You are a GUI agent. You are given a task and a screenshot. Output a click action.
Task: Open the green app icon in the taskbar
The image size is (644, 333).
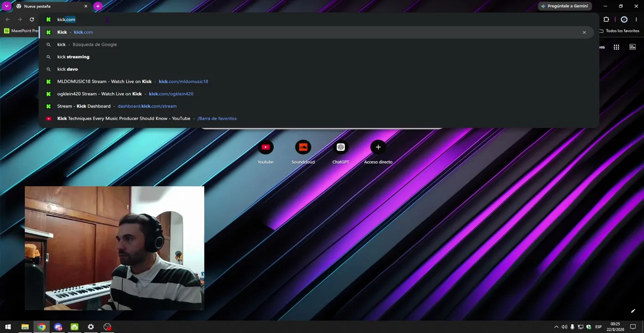74,327
